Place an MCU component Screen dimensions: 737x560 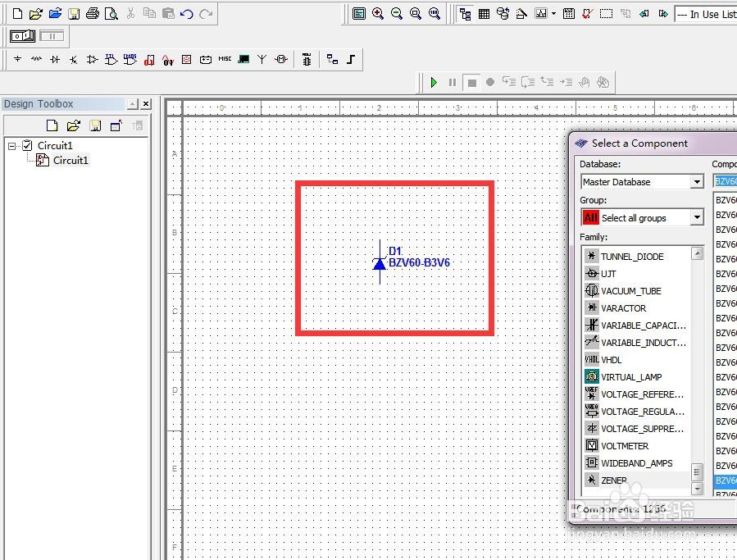pyautogui.click(x=307, y=59)
